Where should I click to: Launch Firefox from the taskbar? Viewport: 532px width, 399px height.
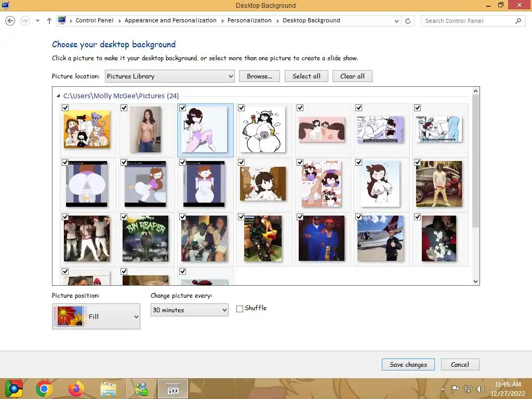(76, 389)
